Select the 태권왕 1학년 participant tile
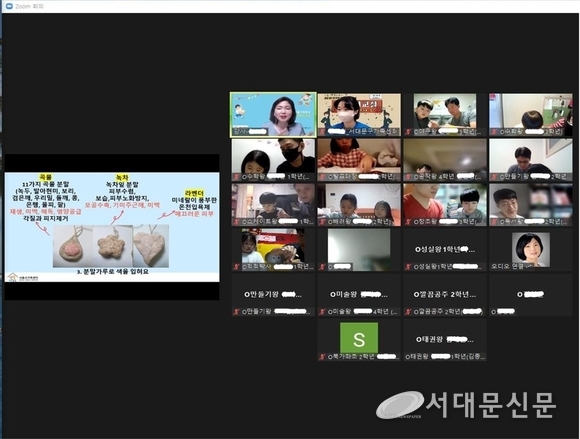Screen dimensions: 580x439 [x=445, y=340]
